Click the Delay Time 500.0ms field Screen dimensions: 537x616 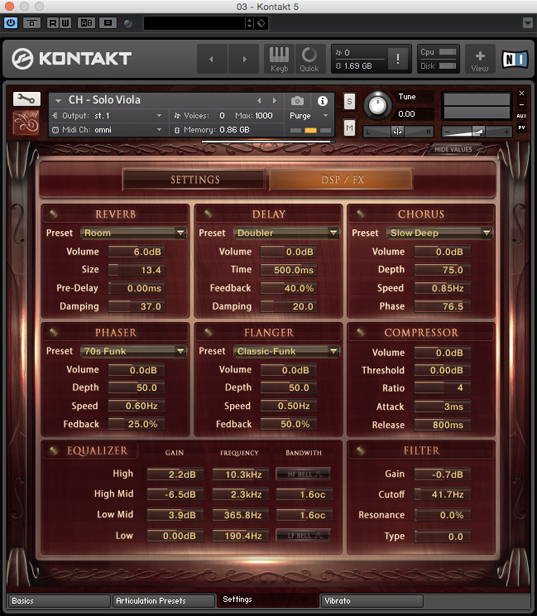pos(289,270)
